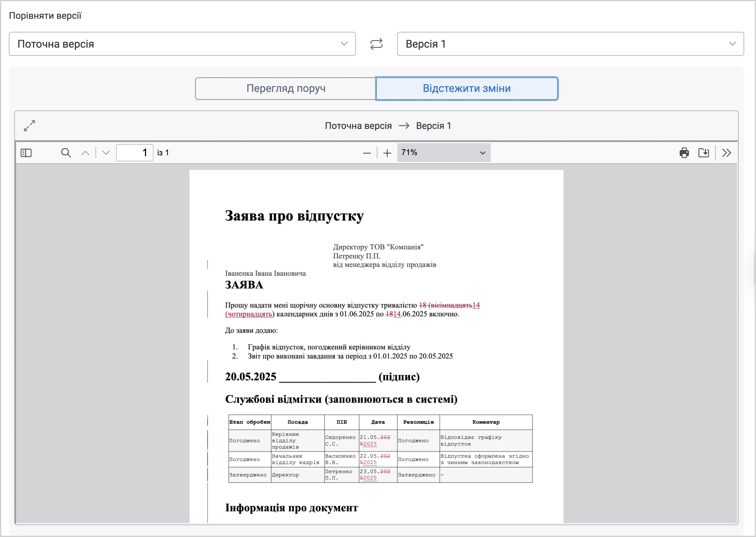Click the 'Василенко В.В.' table cell
Viewport: 756px width, 537px height.
pos(341,459)
